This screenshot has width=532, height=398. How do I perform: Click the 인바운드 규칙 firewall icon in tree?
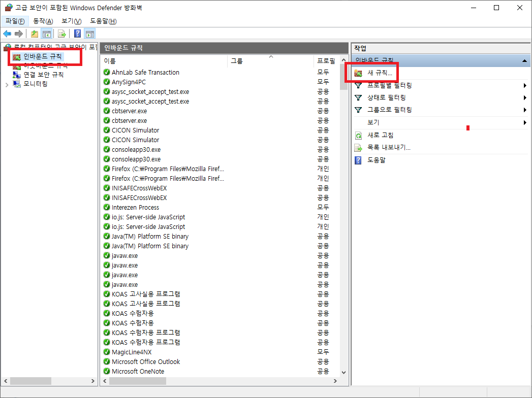click(x=17, y=57)
